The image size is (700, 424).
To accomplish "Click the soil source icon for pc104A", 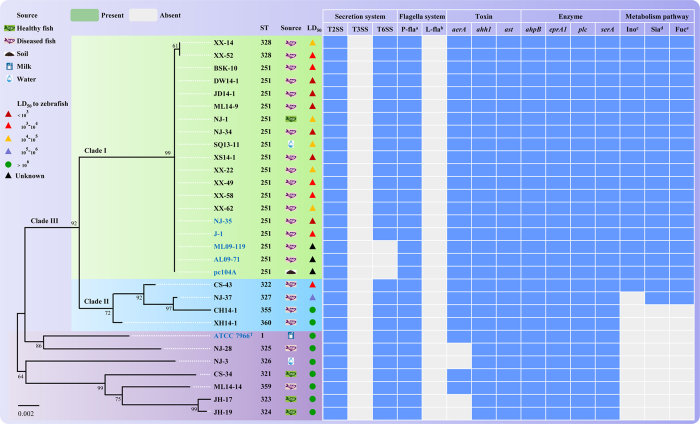I will 291,272.
